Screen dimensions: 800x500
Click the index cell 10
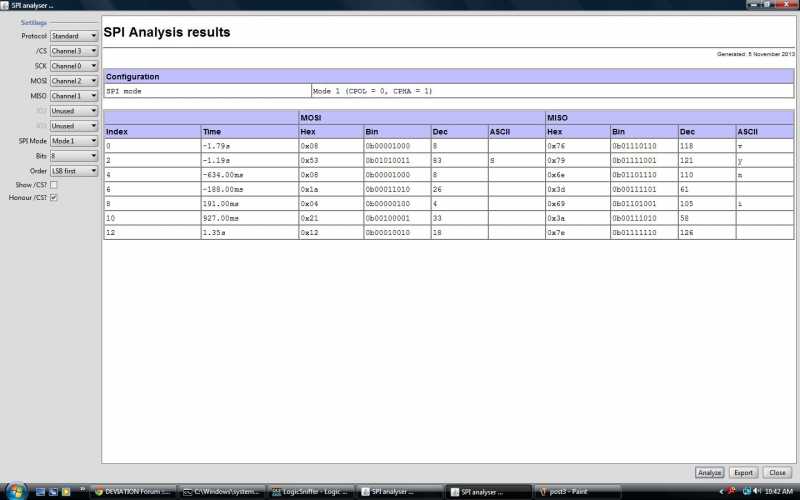(x=152, y=218)
